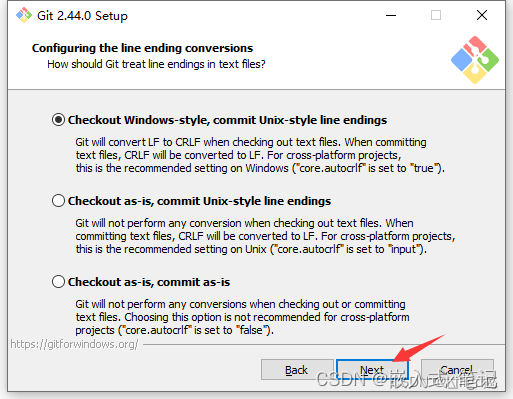Click the "Checkout as-is, commit Unix-style line endings" label
This screenshot has height=399, width=513.
click(199, 201)
